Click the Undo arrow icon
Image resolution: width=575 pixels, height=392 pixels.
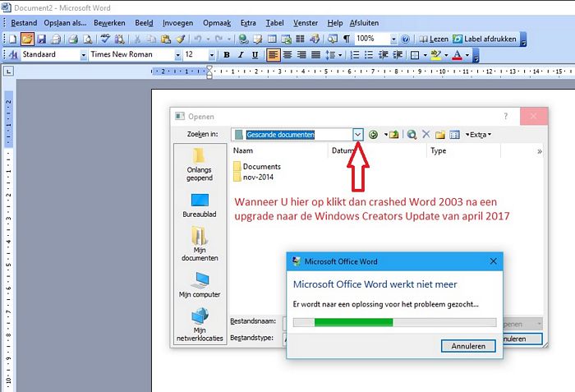(x=198, y=39)
